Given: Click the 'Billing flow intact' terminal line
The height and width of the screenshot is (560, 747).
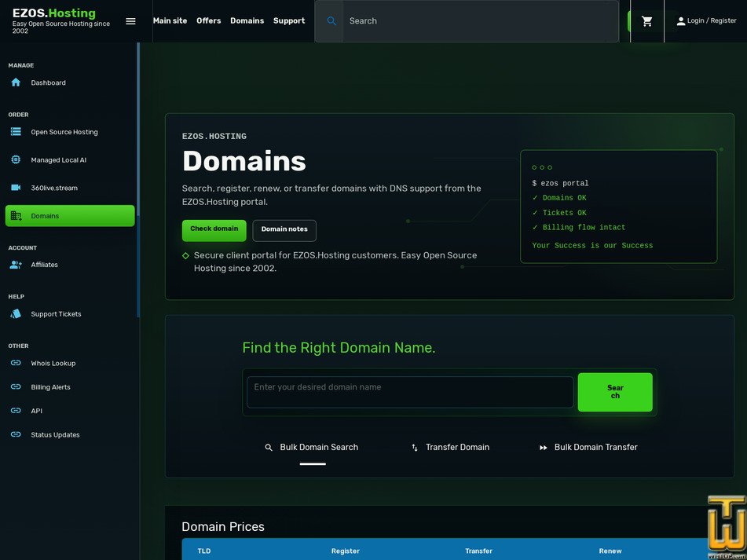Looking at the screenshot, I should click(x=579, y=228).
